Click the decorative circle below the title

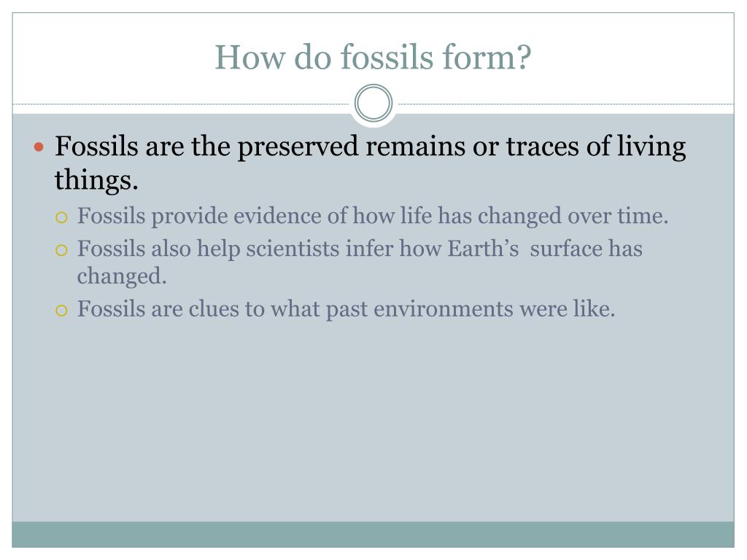point(373,104)
